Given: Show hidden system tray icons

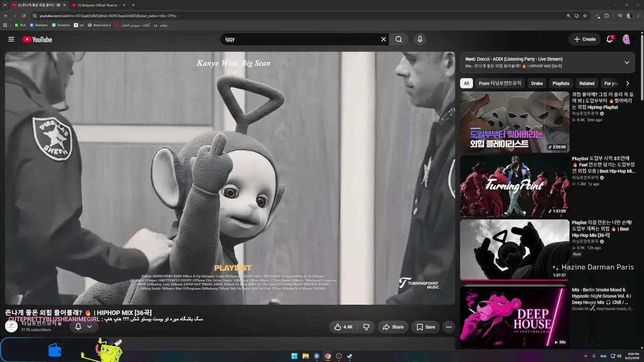Looking at the screenshot, I should [x=586, y=356].
